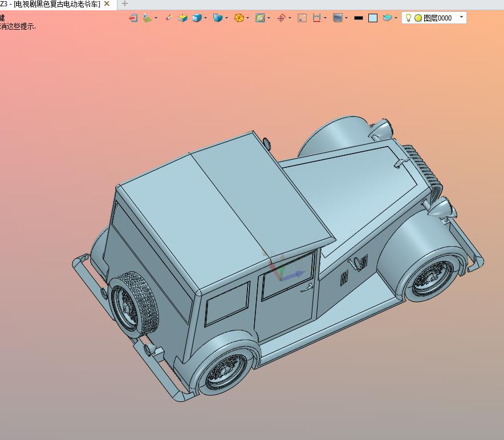Click the black color swatch

359,18
